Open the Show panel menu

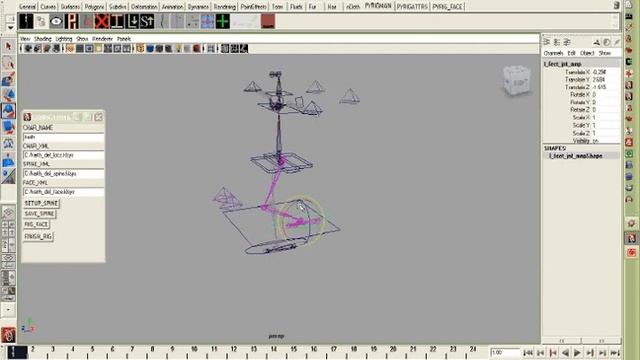pyautogui.click(x=82, y=39)
